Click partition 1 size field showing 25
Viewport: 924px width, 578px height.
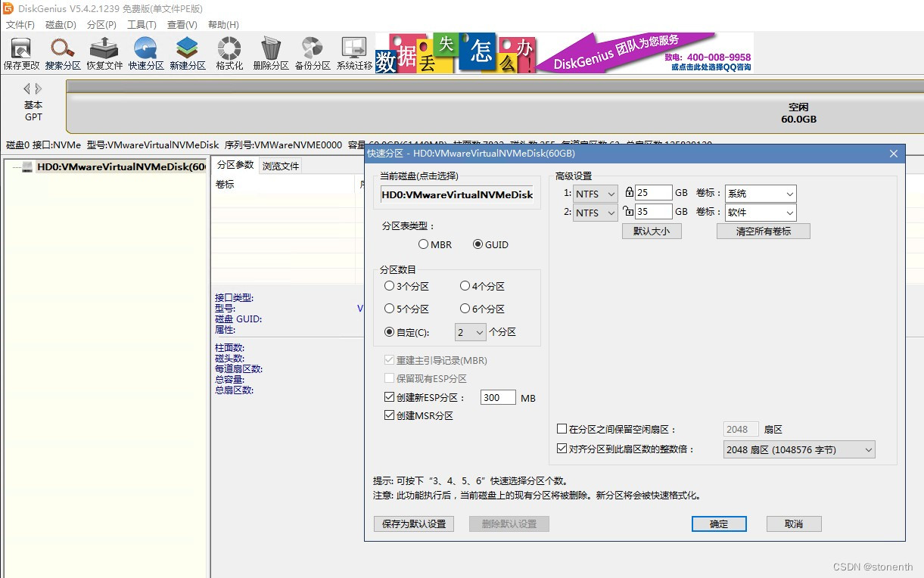654,194
